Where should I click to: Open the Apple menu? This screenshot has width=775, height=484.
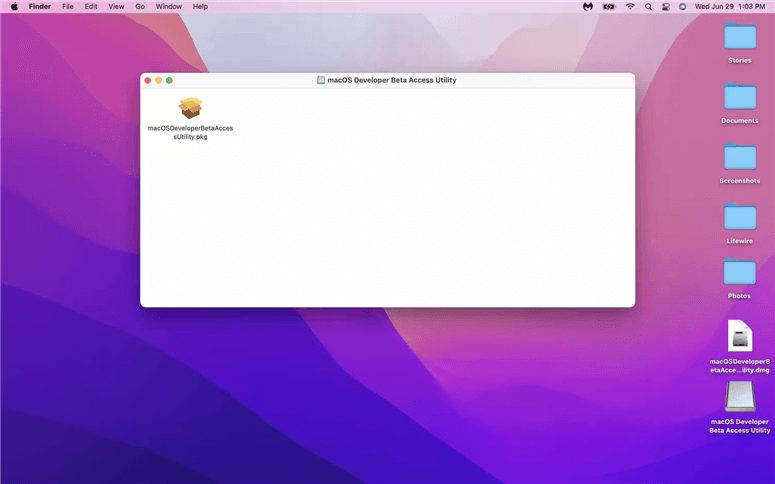pos(14,6)
